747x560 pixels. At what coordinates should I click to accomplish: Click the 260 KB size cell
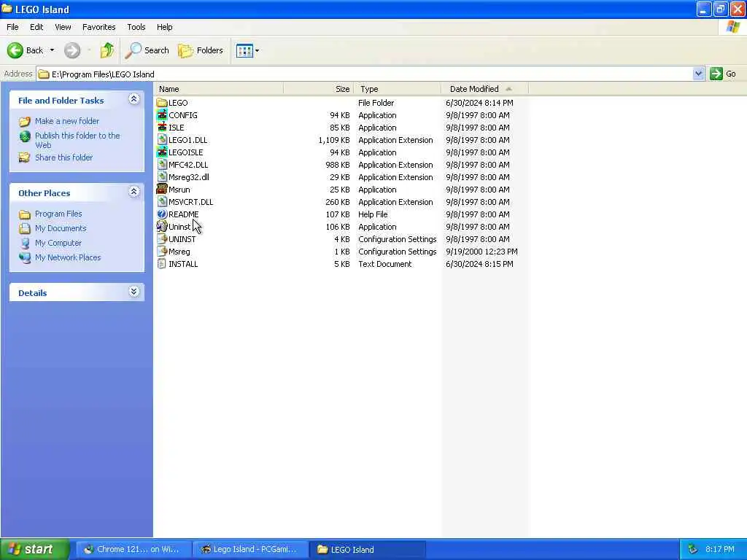click(338, 202)
